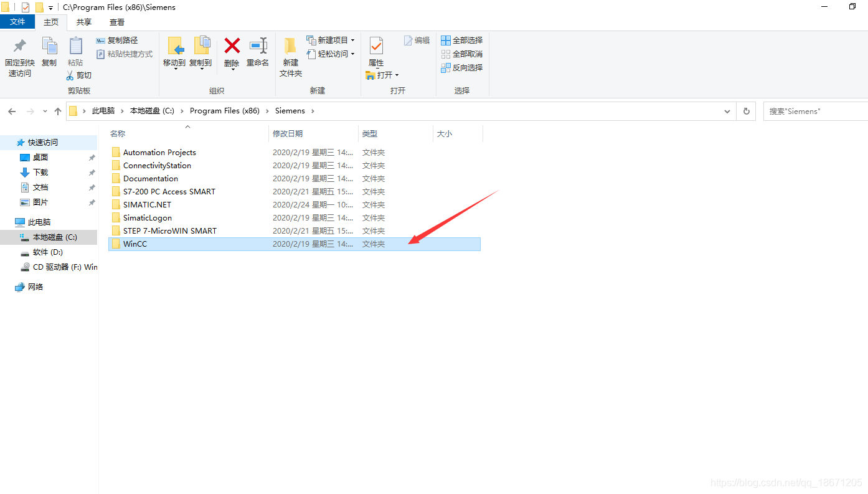Select 本地磁盘 (C:) in the sidebar

pyautogui.click(x=49, y=237)
